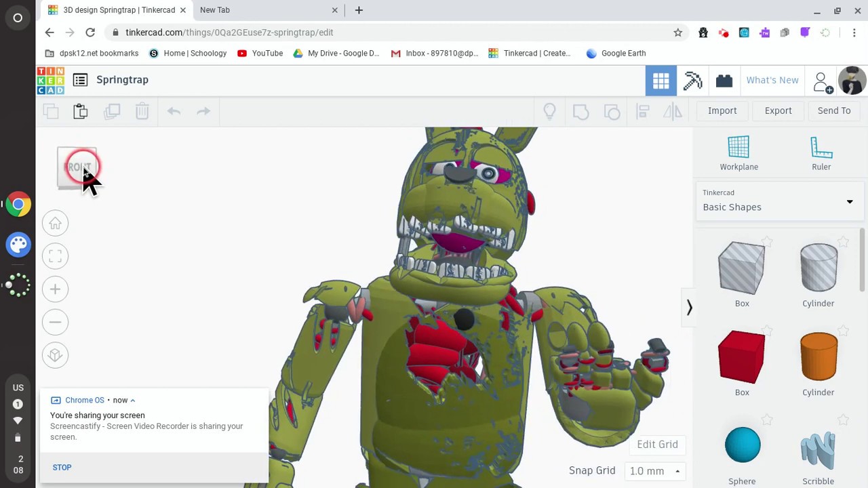Click the Edit Grid button
The width and height of the screenshot is (868, 488).
point(657,445)
